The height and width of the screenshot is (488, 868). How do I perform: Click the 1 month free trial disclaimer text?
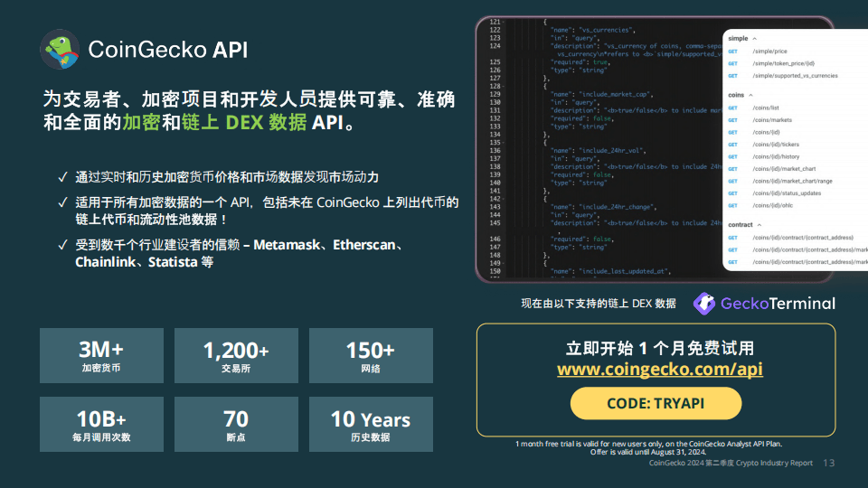(x=648, y=447)
